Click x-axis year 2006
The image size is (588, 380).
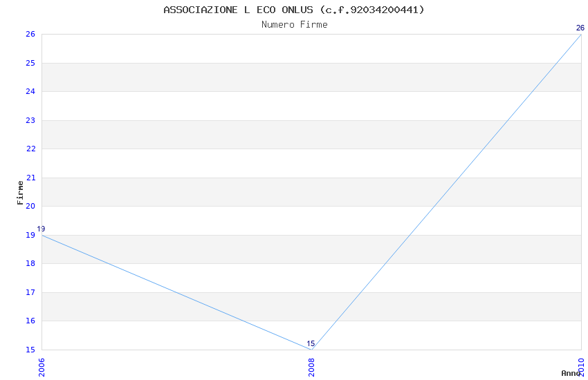[x=42, y=367]
